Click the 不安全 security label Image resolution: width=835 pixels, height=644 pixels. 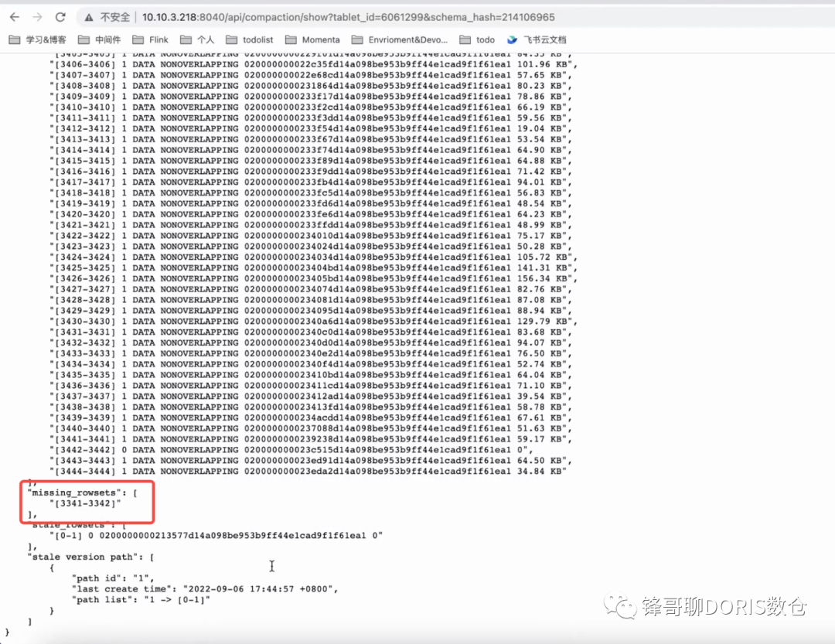[115, 17]
